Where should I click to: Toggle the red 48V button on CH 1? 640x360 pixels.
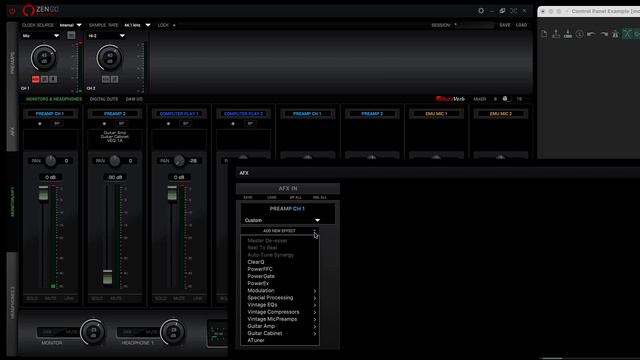(36, 79)
